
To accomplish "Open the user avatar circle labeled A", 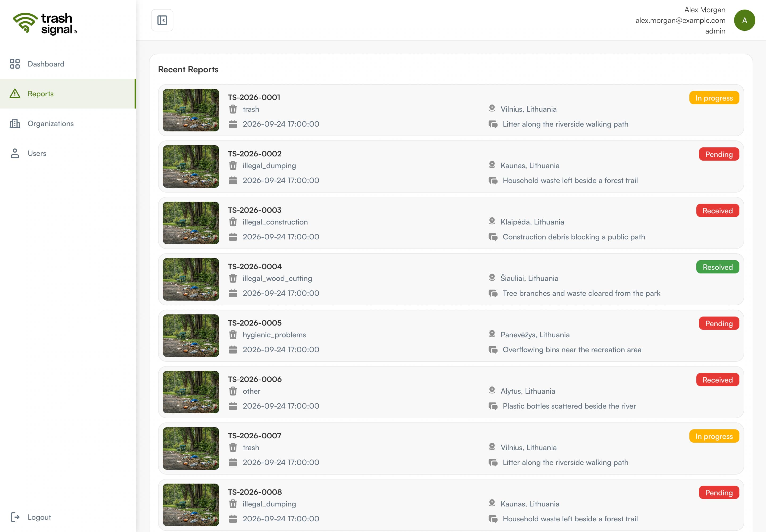I will click(x=744, y=20).
